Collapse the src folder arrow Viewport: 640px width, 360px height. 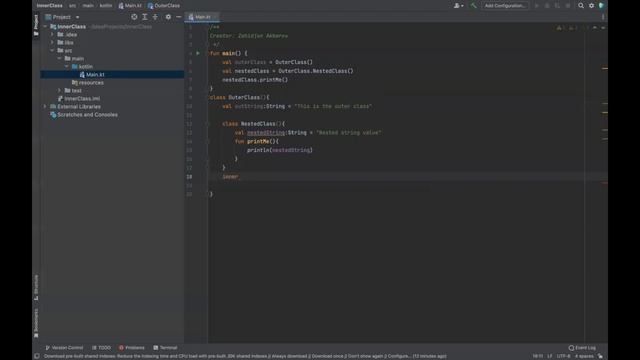(52, 51)
